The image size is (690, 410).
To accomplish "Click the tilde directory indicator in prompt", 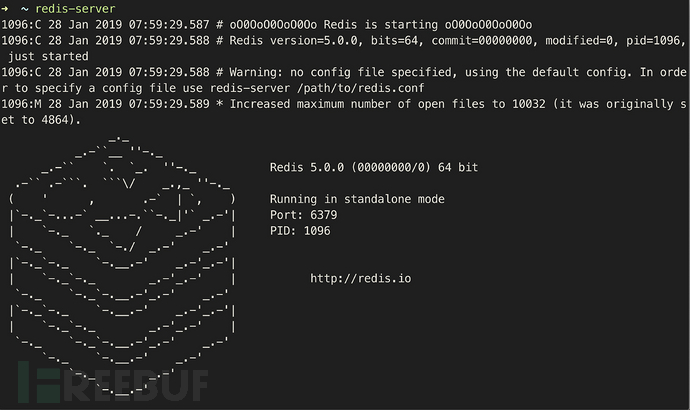I will pos(25,9).
